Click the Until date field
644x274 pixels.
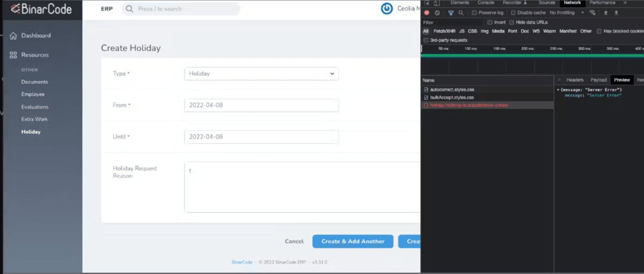[x=261, y=137]
